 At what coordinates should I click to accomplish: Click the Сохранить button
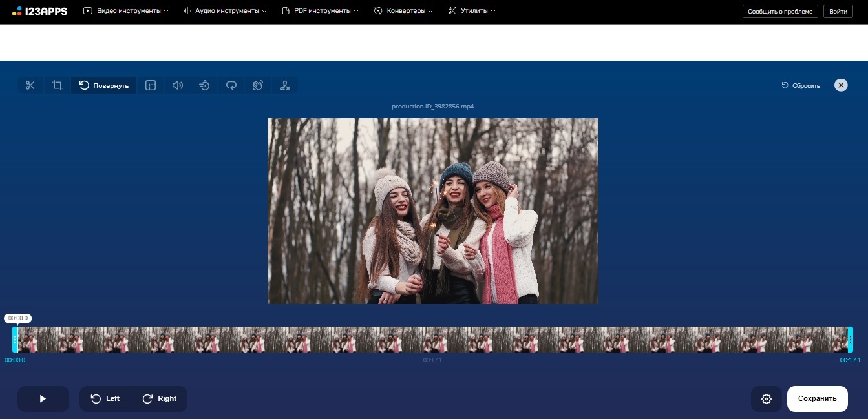click(x=818, y=399)
